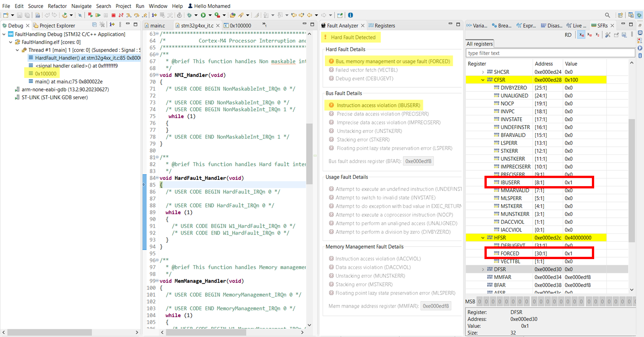Click the Suspend thread icon
The height and width of the screenshot is (337, 644).
click(105, 14)
